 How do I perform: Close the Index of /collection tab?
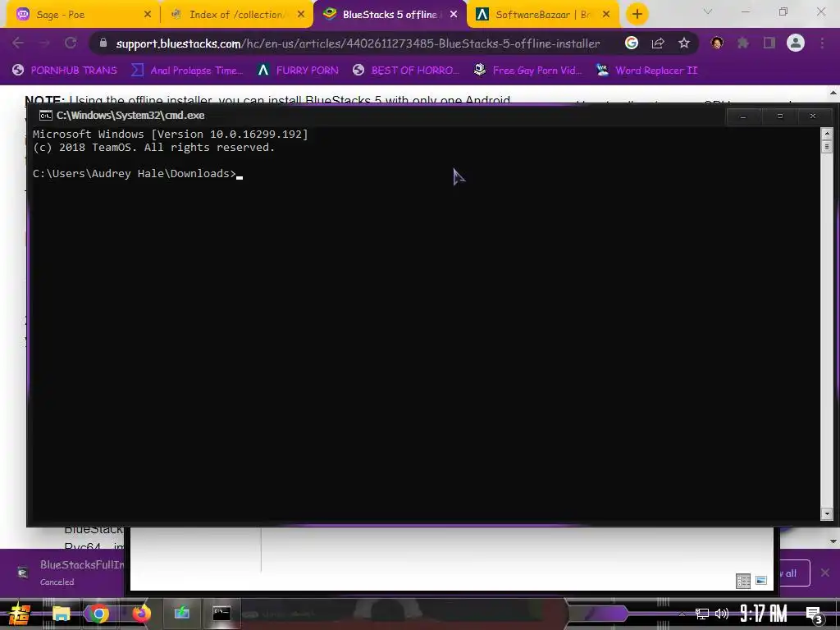(x=301, y=15)
